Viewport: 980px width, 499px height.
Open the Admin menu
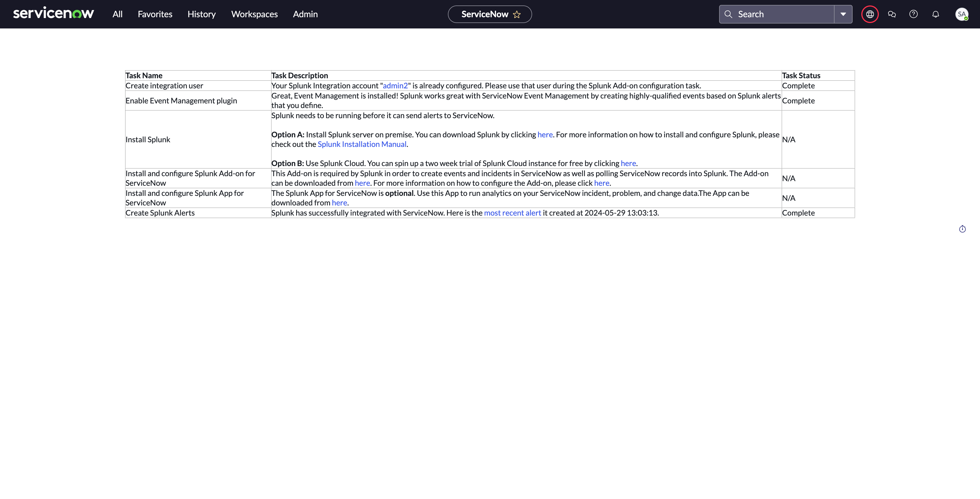point(305,14)
